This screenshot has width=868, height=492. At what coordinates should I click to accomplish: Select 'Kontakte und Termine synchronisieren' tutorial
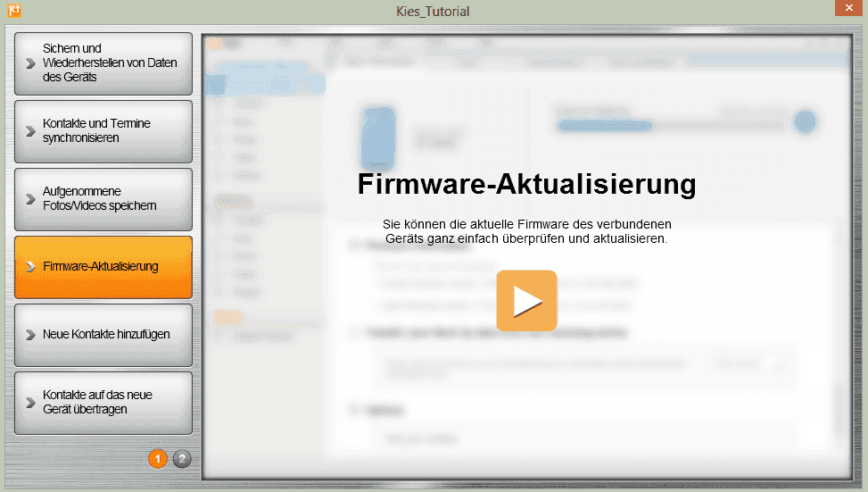(103, 131)
